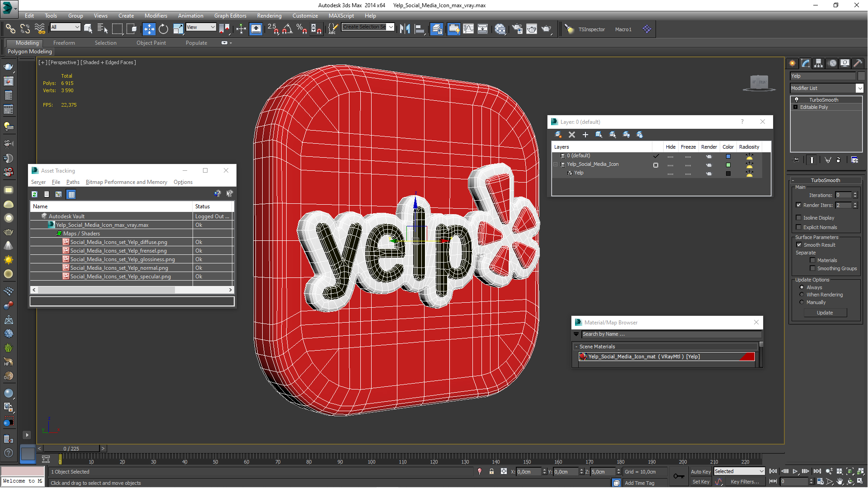Toggle Render Iters checkbox

[798, 205]
